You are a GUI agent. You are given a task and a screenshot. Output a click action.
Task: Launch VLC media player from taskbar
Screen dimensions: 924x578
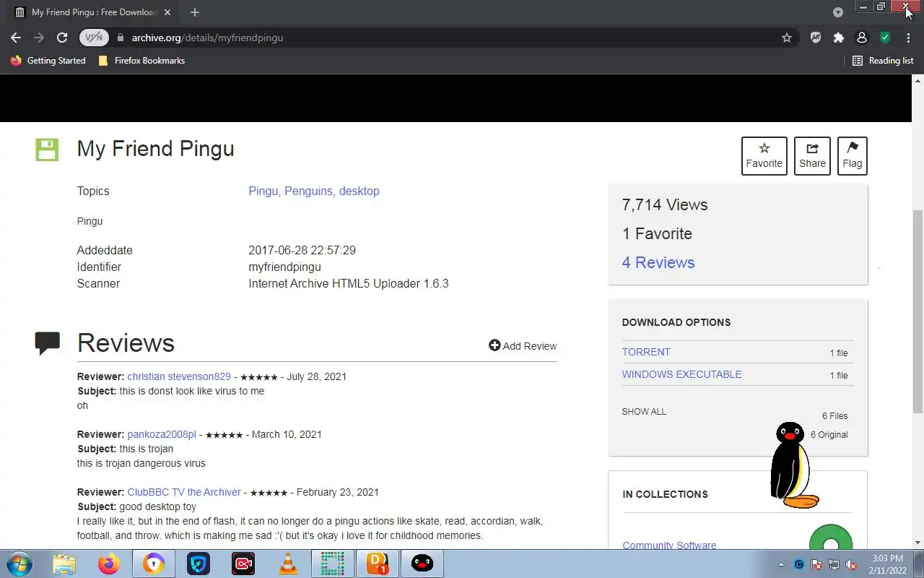click(x=288, y=564)
